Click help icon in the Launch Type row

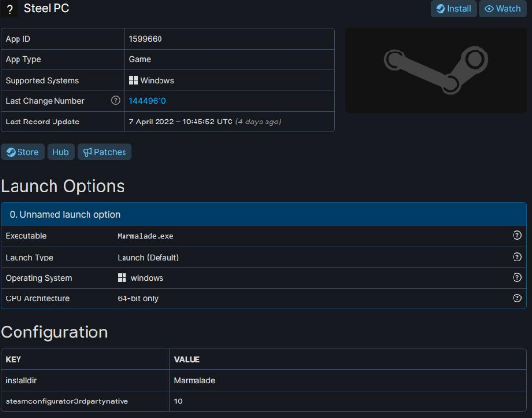(517, 257)
